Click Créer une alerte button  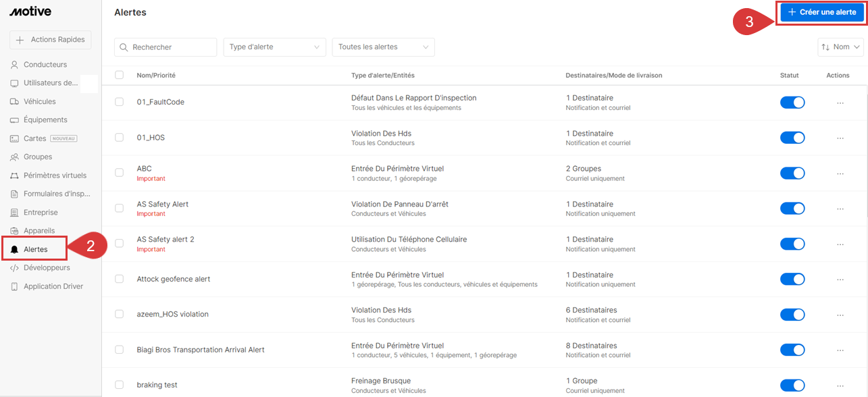[x=821, y=13]
